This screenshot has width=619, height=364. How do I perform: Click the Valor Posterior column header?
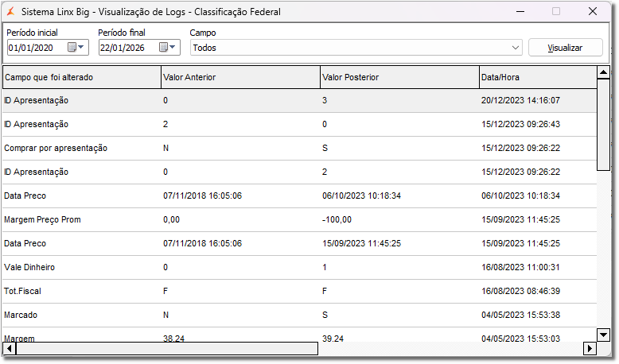[398, 77]
